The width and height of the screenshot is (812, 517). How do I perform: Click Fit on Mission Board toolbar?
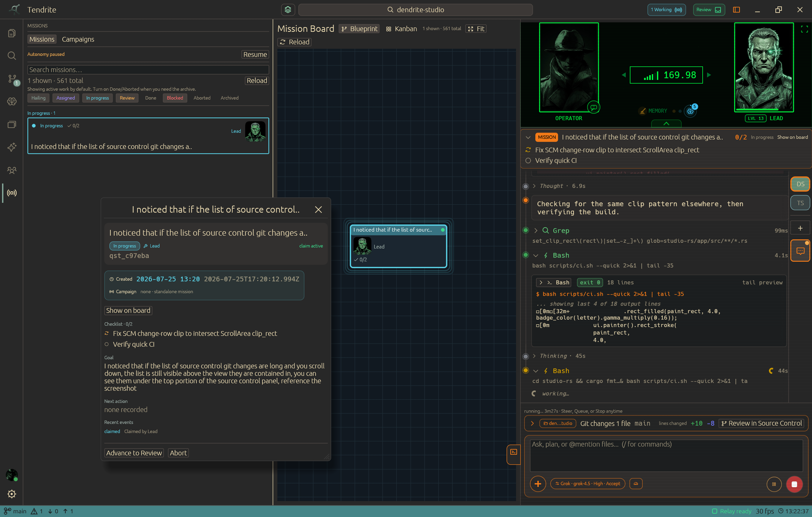(476, 29)
